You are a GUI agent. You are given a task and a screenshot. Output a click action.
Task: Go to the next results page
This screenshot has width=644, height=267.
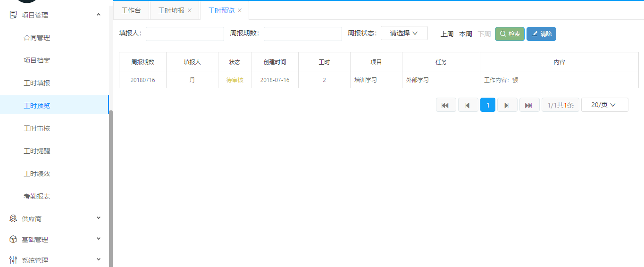pos(507,105)
